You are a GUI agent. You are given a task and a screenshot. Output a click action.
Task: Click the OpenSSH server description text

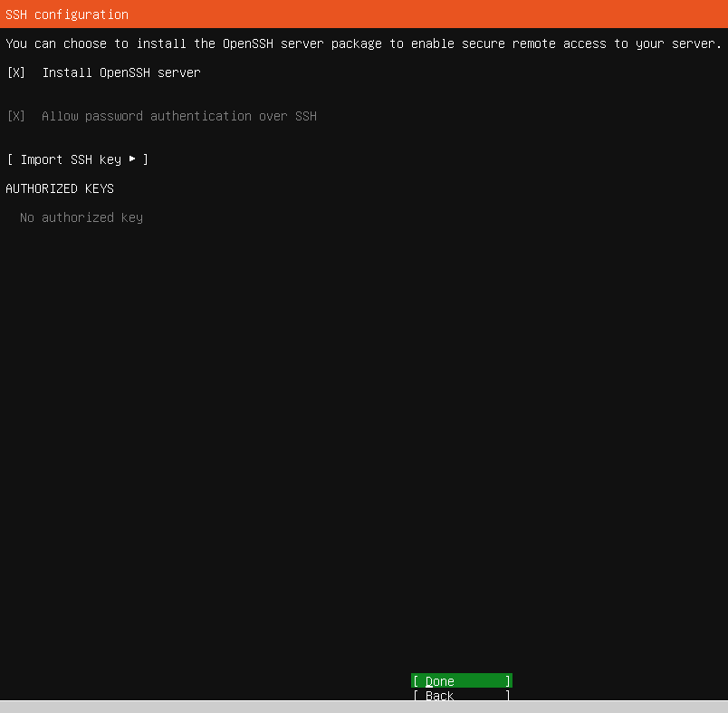click(363, 43)
